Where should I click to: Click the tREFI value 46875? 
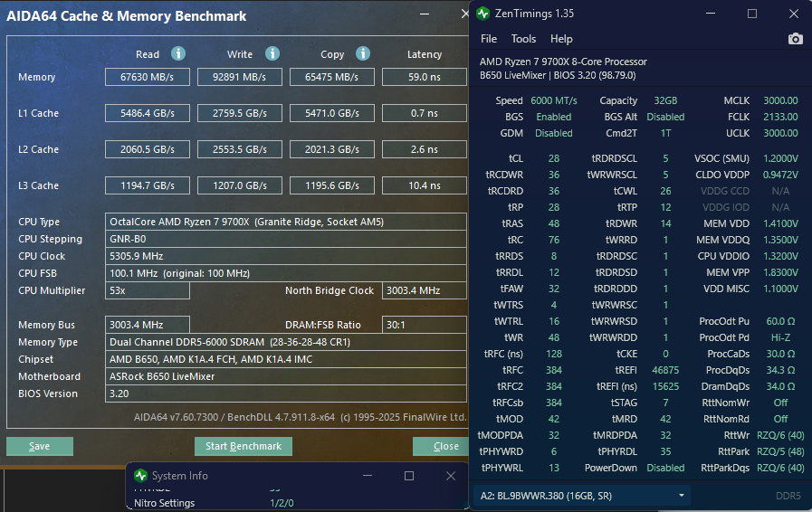(x=665, y=370)
